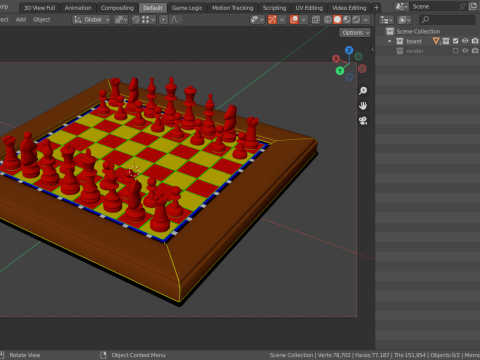Viewport: 480px width, 360px height.
Task: Open the Options dropdown in viewport
Action: click(355, 33)
